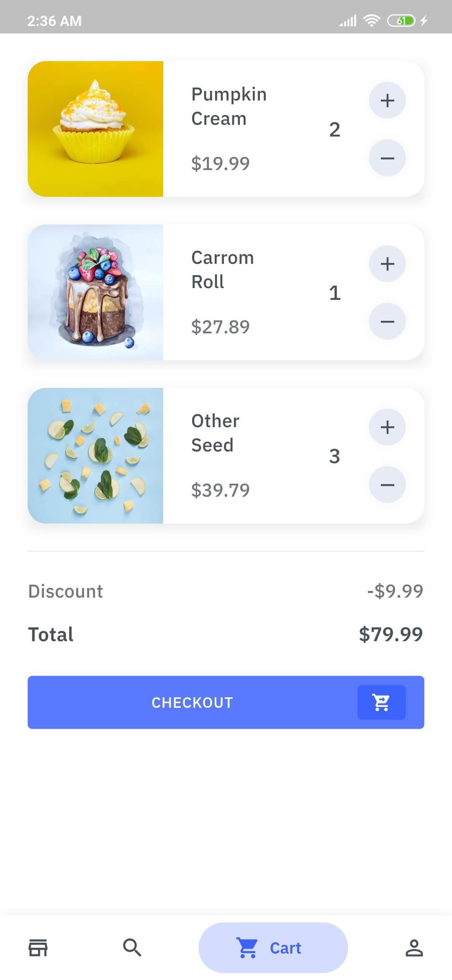This screenshot has width=452, height=980.
Task: Open search from bottom navigation
Action: pyautogui.click(x=132, y=947)
